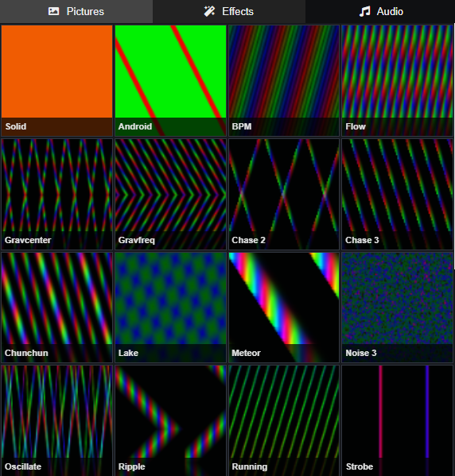Select the Chase 2 effect

tap(284, 194)
